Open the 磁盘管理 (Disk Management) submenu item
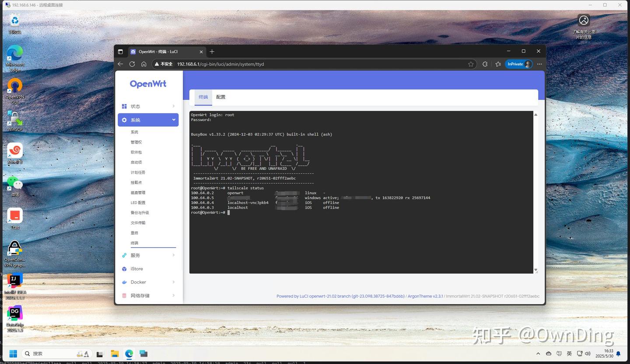630x364 pixels. pyautogui.click(x=138, y=192)
